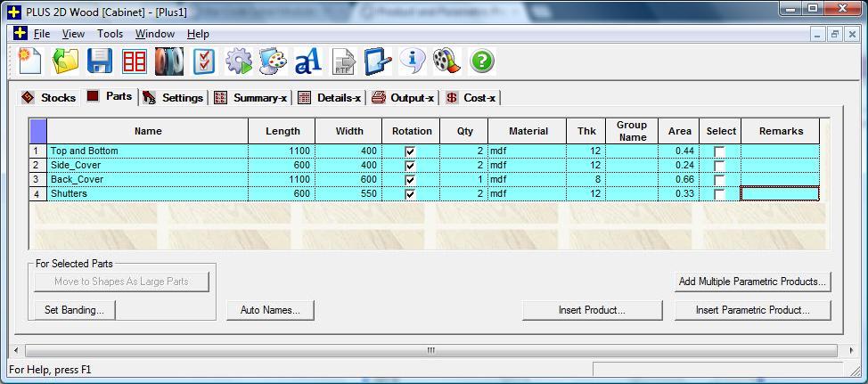The height and width of the screenshot is (384, 868).
Task: Click the Save floppy disk icon
Action: [x=99, y=61]
